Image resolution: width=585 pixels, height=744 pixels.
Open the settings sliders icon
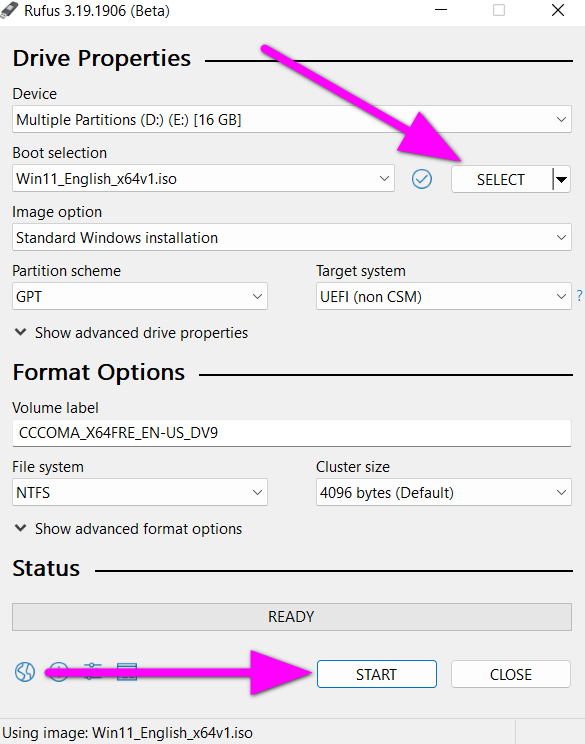pyautogui.click(x=93, y=672)
